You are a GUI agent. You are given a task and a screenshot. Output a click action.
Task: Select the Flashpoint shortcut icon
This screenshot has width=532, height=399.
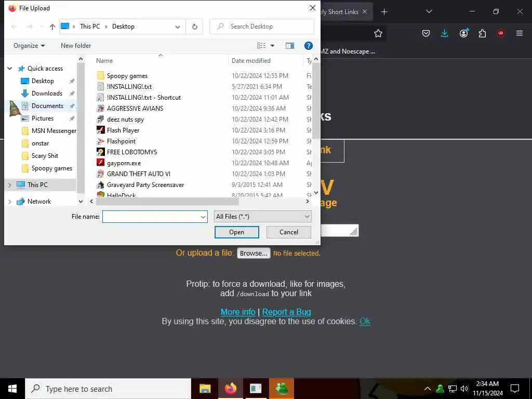click(100, 141)
